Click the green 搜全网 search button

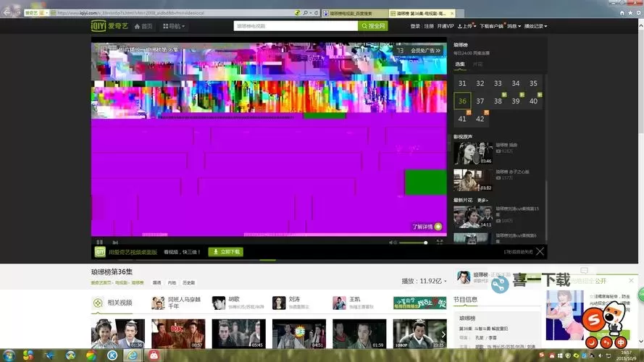point(373,26)
